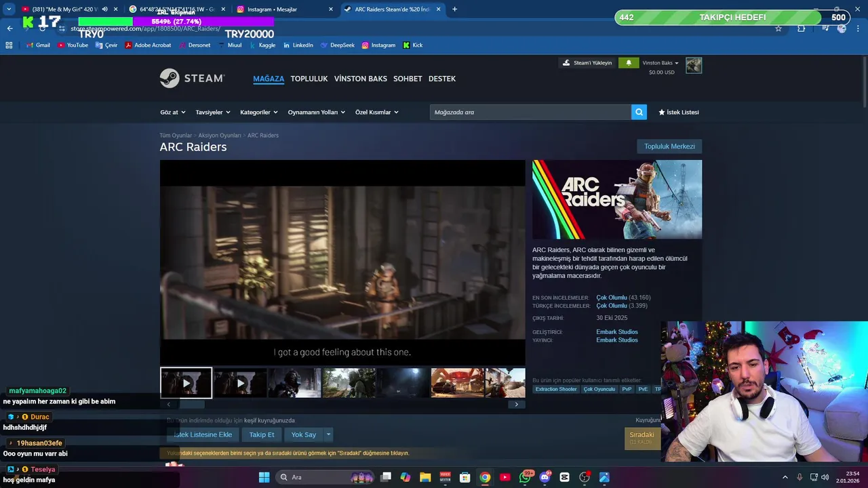Screen dimensions: 868x488
Task: Select the forest soldier screenshot thumbnail
Action: [349, 383]
